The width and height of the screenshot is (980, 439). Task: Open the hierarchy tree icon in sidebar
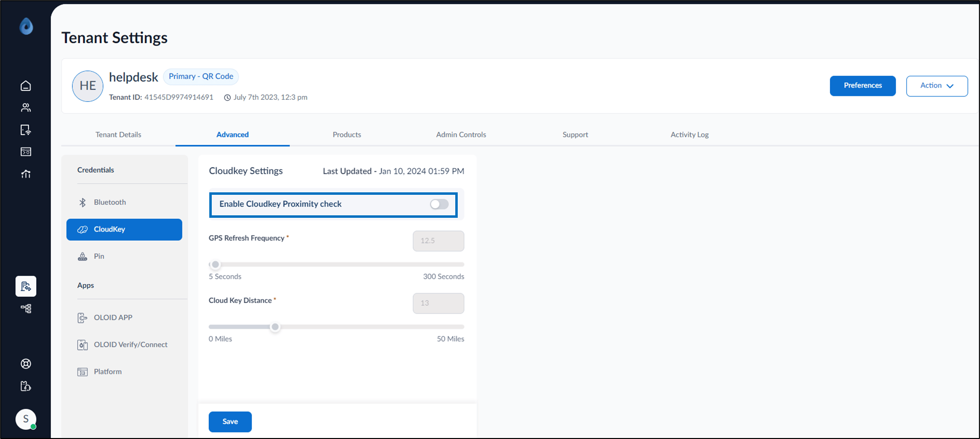click(x=26, y=308)
